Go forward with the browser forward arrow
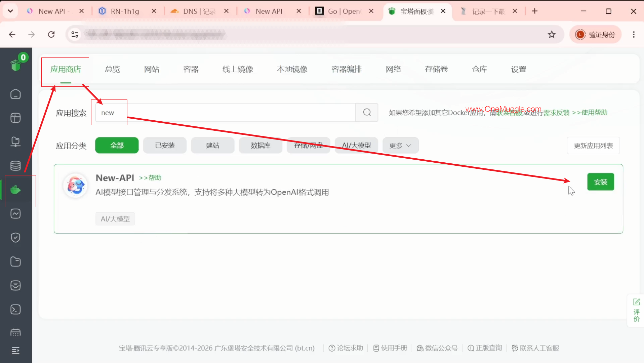The width and height of the screenshot is (644, 363). tap(32, 34)
